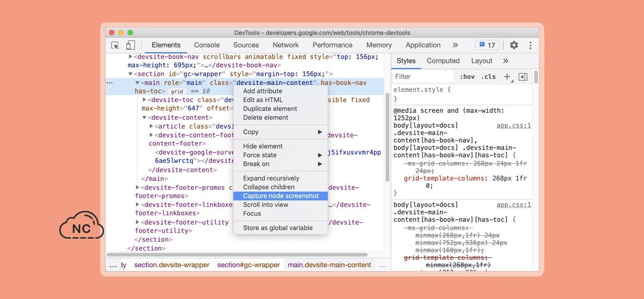Choose Expand recursively menu item
Screen dimensions: 644x299
(x=281, y=178)
